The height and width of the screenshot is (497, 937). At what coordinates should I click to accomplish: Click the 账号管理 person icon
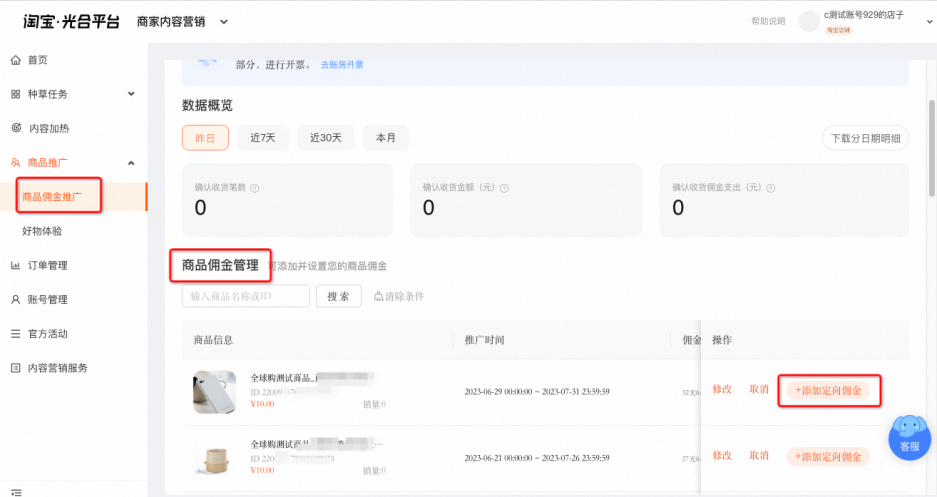(x=16, y=299)
